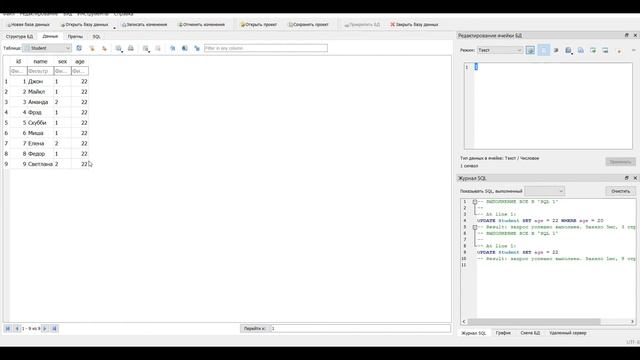Open dropdown arrow of new record icon

click(149, 51)
